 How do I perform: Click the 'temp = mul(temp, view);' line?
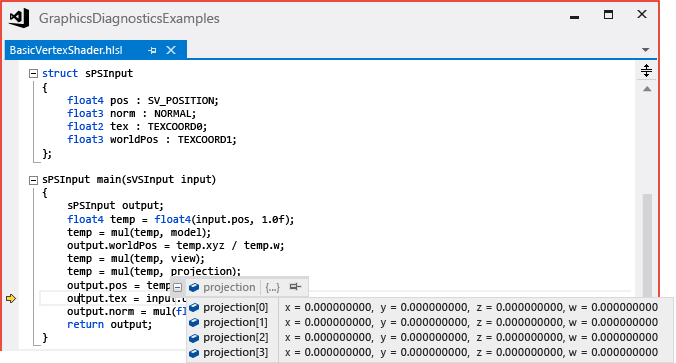tap(136, 259)
